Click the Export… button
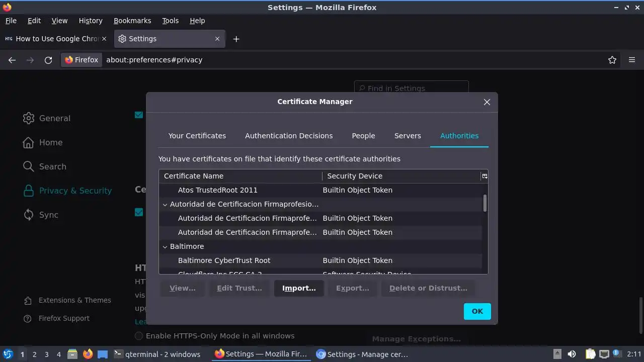This screenshot has width=644, height=362. click(x=353, y=288)
